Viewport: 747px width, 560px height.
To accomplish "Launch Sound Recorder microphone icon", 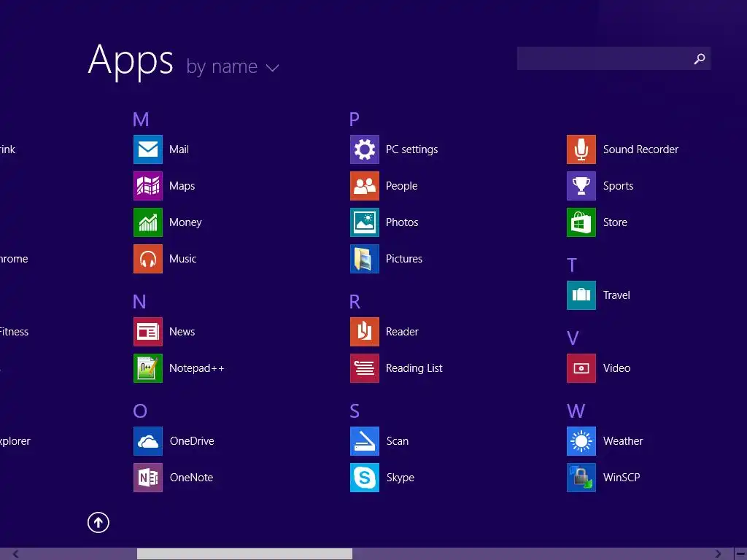I will click(x=581, y=149).
